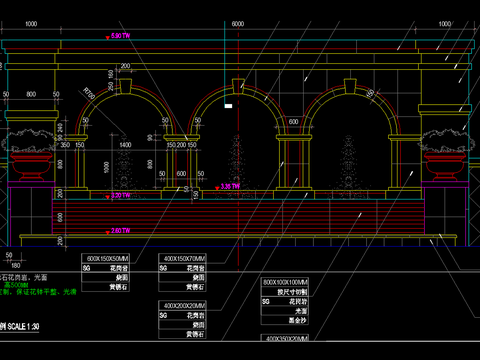Click the R700 arch radius label

click(89, 93)
